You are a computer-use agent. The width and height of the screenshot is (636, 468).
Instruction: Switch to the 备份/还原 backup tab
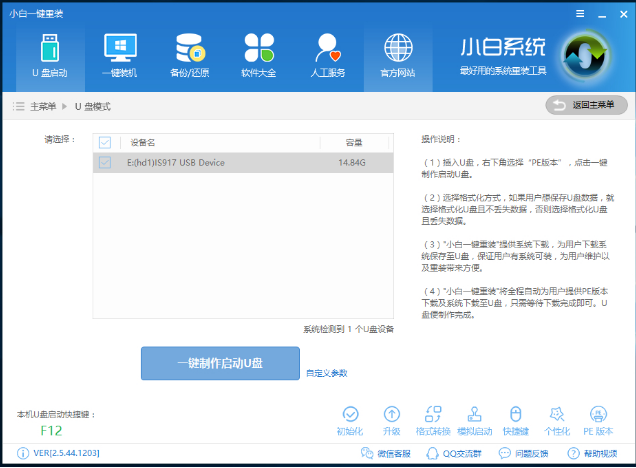coord(189,55)
